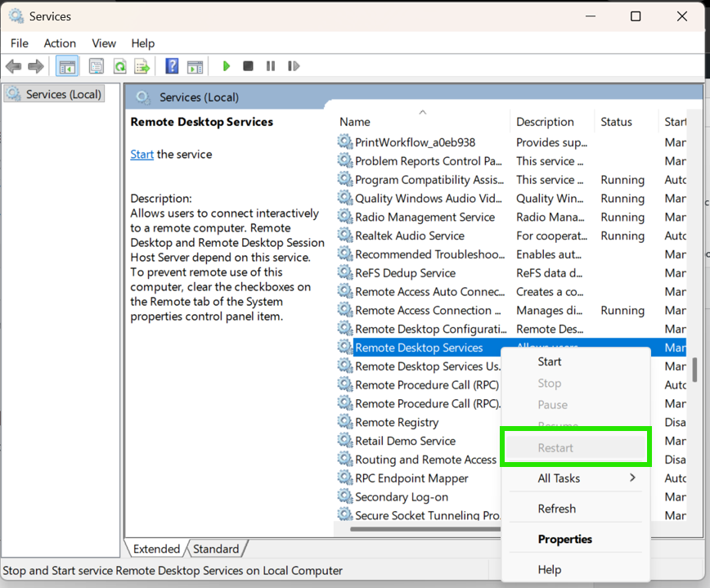The image size is (710, 588).
Task: Select Remote Access Auto Connection row
Action: pos(512,291)
